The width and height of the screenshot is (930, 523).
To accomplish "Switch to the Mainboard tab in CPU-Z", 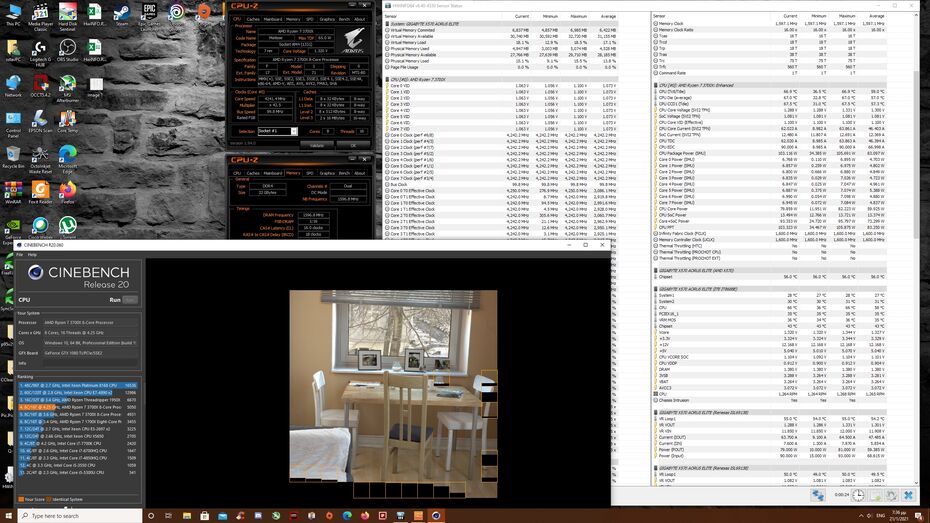I will [273, 18].
